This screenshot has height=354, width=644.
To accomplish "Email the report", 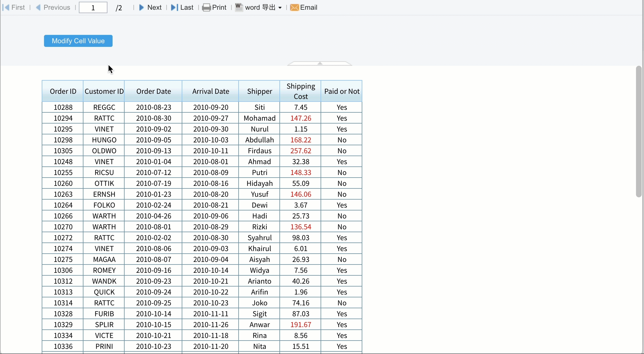I will 304,7.
